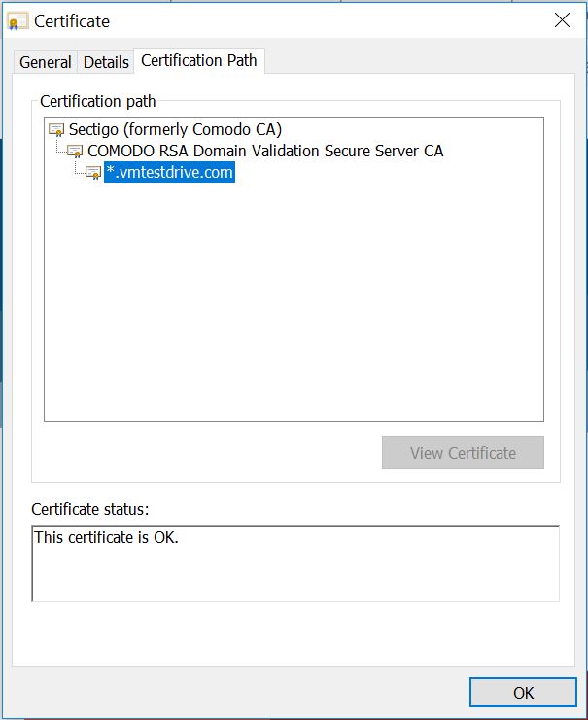588x720 pixels.
Task: Open the Details tab
Action: (x=106, y=62)
